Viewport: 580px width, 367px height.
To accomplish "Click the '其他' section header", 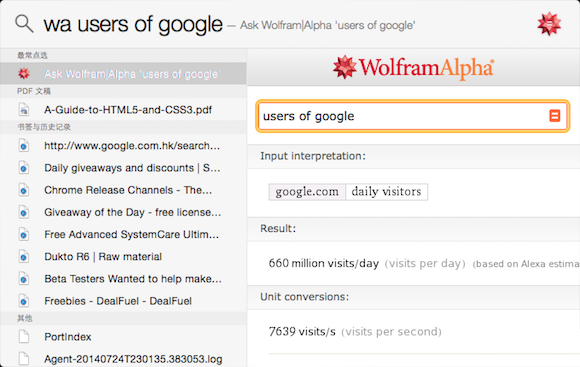I will click(x=25, y=318).
